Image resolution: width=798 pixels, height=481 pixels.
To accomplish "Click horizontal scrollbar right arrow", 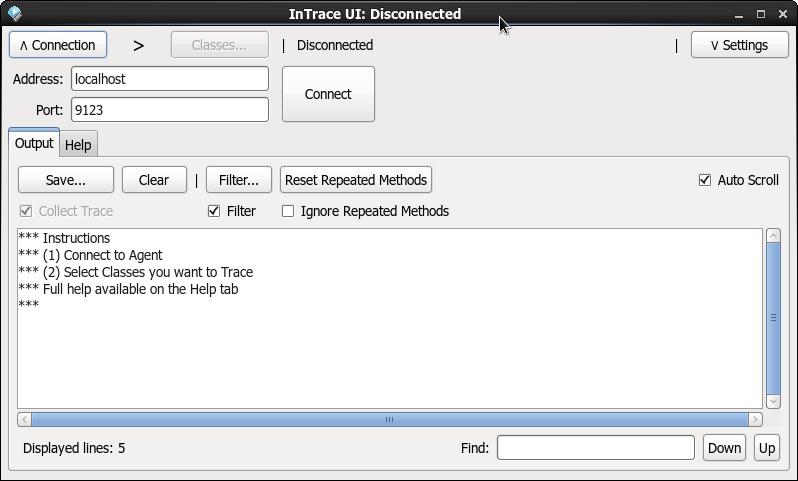I will coord(755,419).
